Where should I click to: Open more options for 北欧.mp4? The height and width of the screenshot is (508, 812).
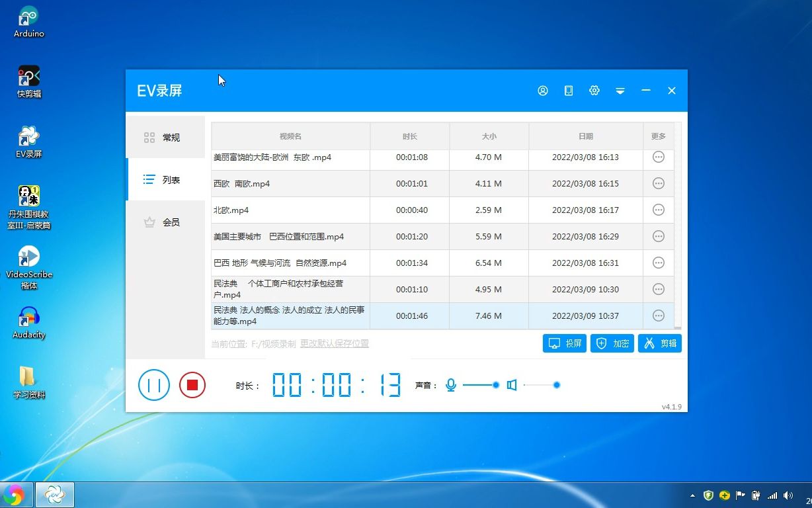tap(658, 210)
